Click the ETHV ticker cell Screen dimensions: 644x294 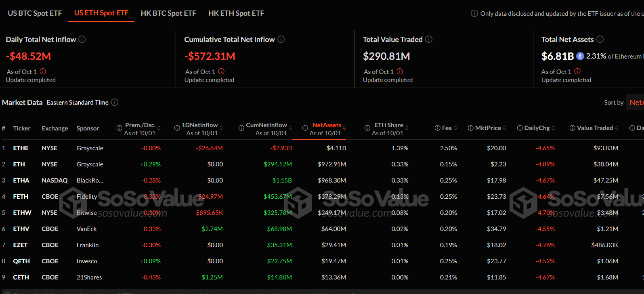coord(21,229)
